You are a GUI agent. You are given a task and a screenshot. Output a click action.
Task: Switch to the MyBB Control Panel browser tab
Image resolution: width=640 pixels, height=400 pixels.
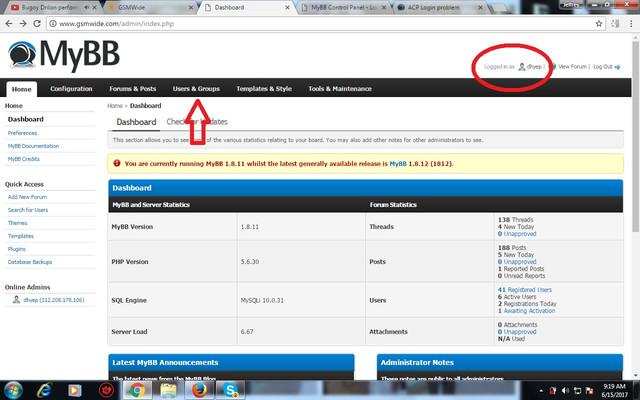(343, 7)
